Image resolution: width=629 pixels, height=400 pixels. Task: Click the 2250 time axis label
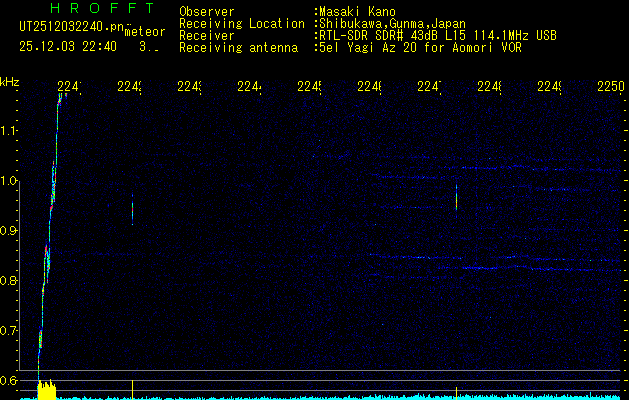(x=611, y=86)
